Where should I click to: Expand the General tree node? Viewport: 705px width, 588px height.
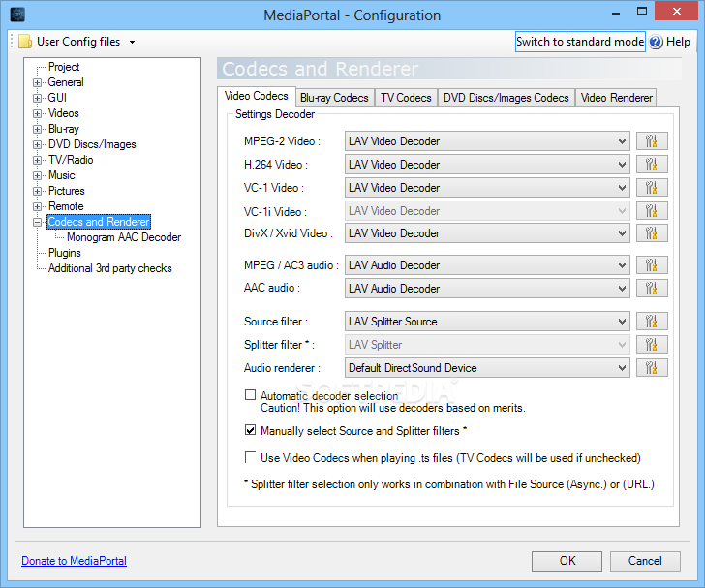(38, 82)
